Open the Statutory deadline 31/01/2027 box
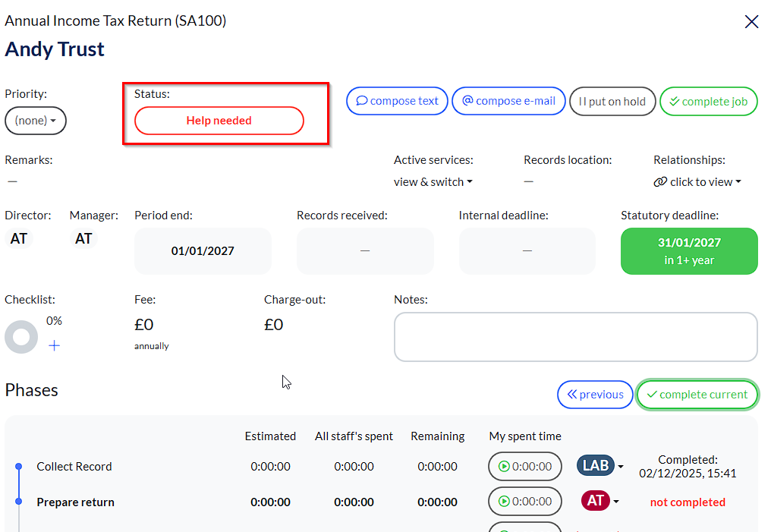Image resolution: width=771 pixels, height=532 pixels. (x=689, y=251)
